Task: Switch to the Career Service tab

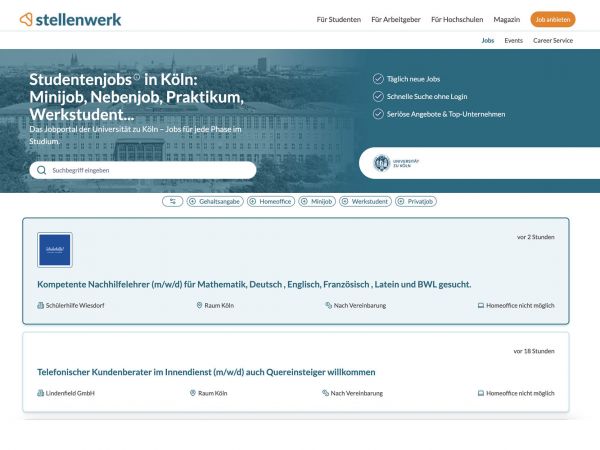Action: click(x=553, y=41)
